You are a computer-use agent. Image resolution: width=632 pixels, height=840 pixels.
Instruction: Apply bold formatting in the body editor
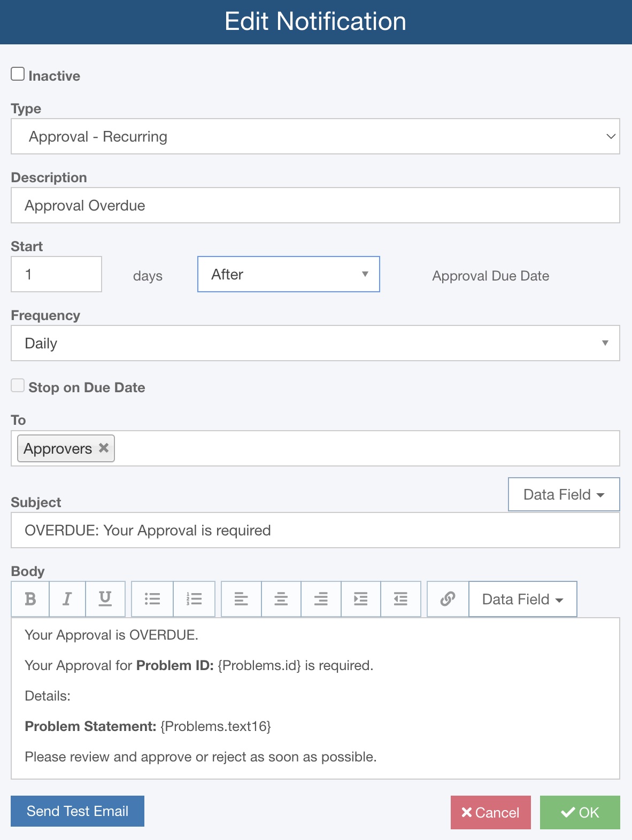(x=30, y=598)
